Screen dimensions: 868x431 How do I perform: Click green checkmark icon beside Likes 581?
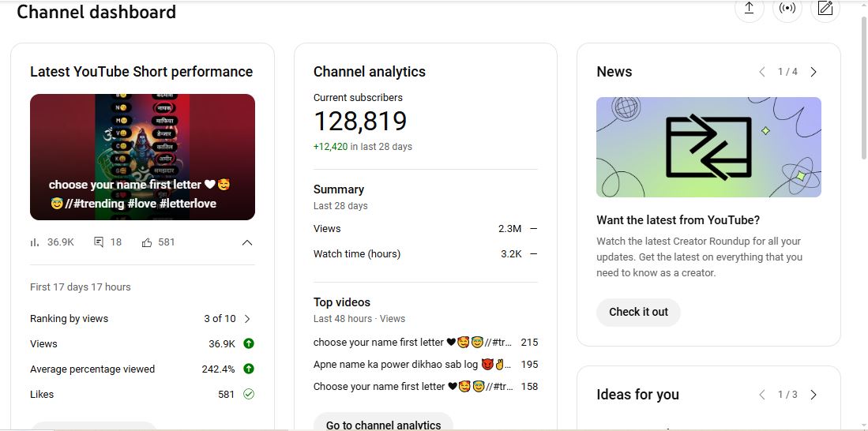(249, 394)
